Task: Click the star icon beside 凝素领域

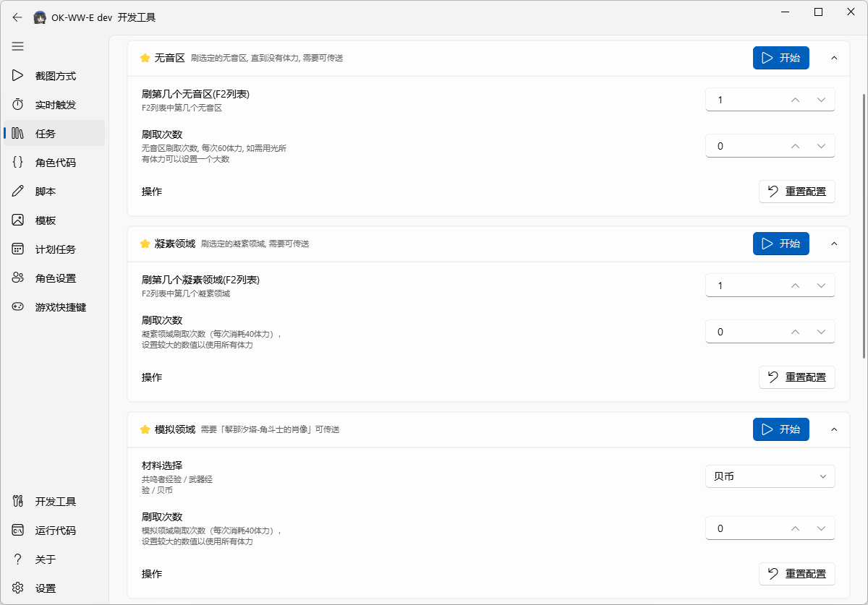Action: [145, 244]
